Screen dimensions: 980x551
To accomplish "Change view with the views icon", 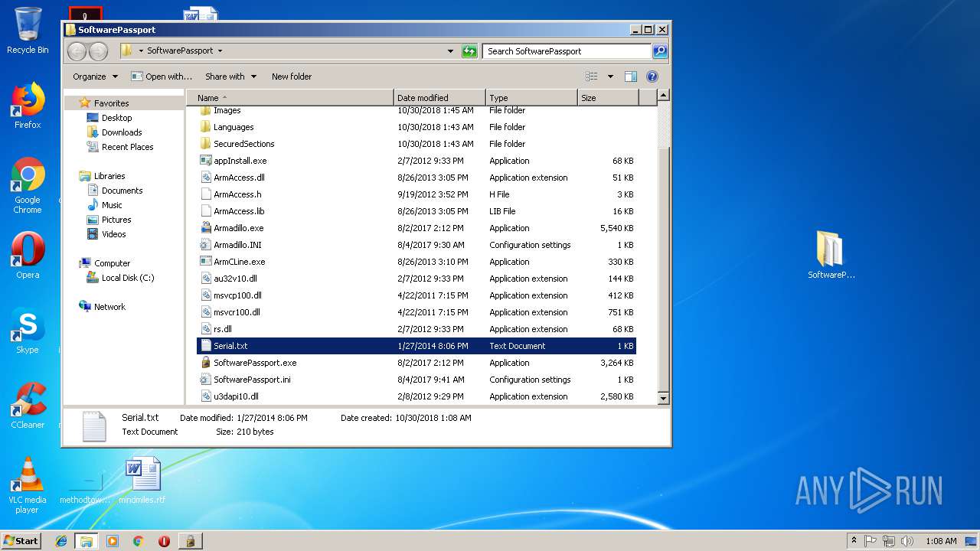I will (592, 77).
